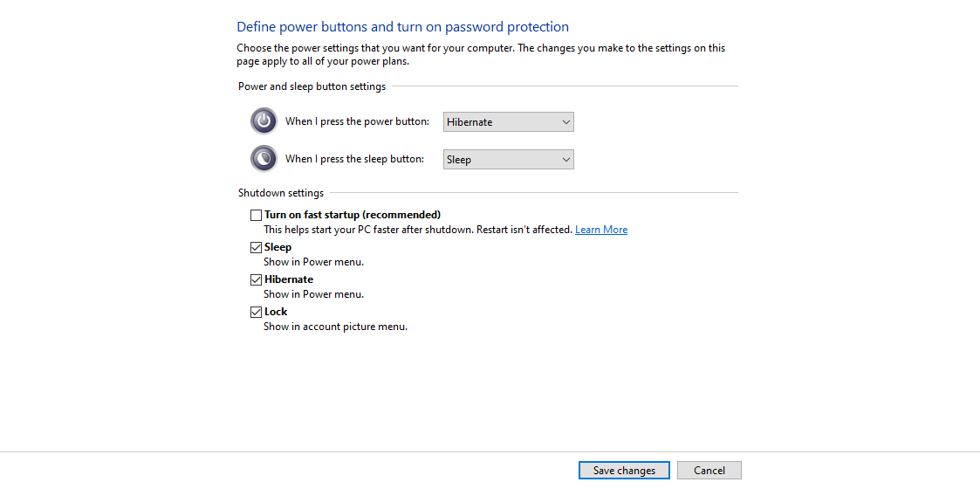Click the bold Lock label text
Viewport: 980px width, 489px height.
[276, 312]
